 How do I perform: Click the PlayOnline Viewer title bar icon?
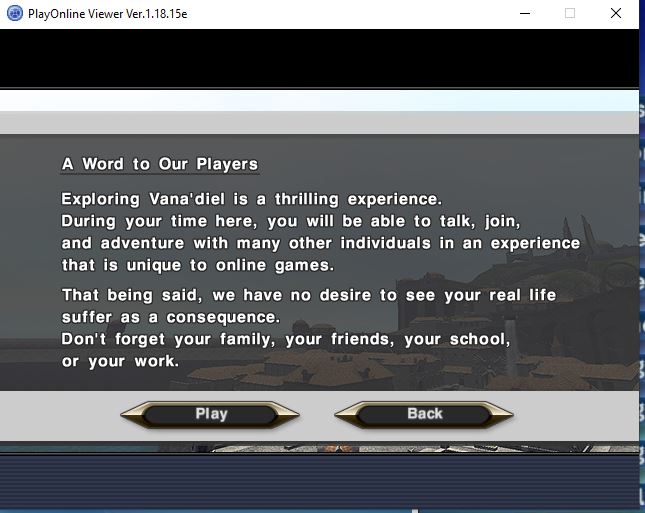[15, 13]
